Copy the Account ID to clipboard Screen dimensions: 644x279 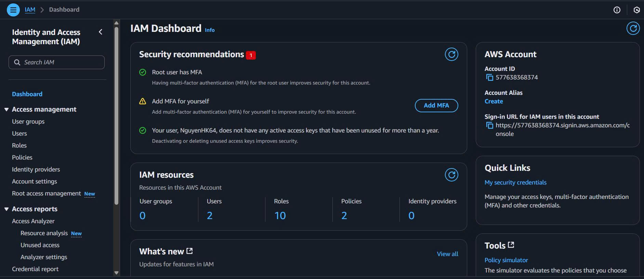point(489,77)
